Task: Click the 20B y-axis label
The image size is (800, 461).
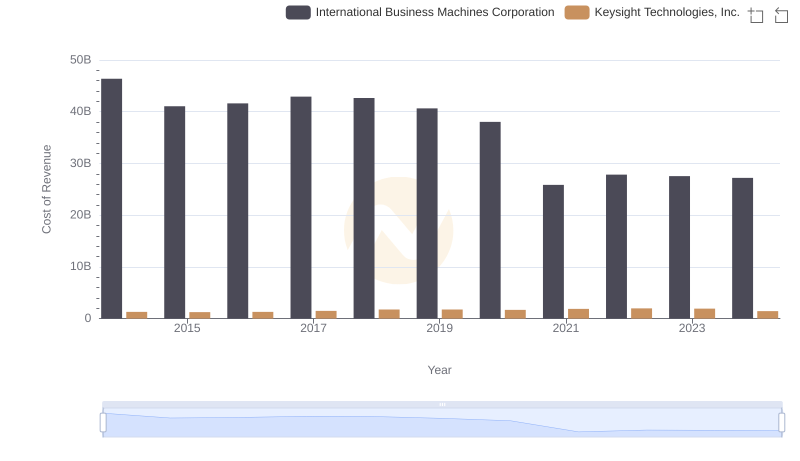Action: click(81, 215)
